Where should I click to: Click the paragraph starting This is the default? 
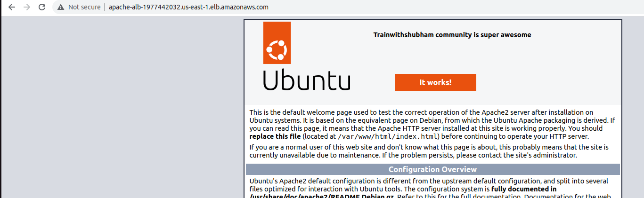tap(432, 124)
